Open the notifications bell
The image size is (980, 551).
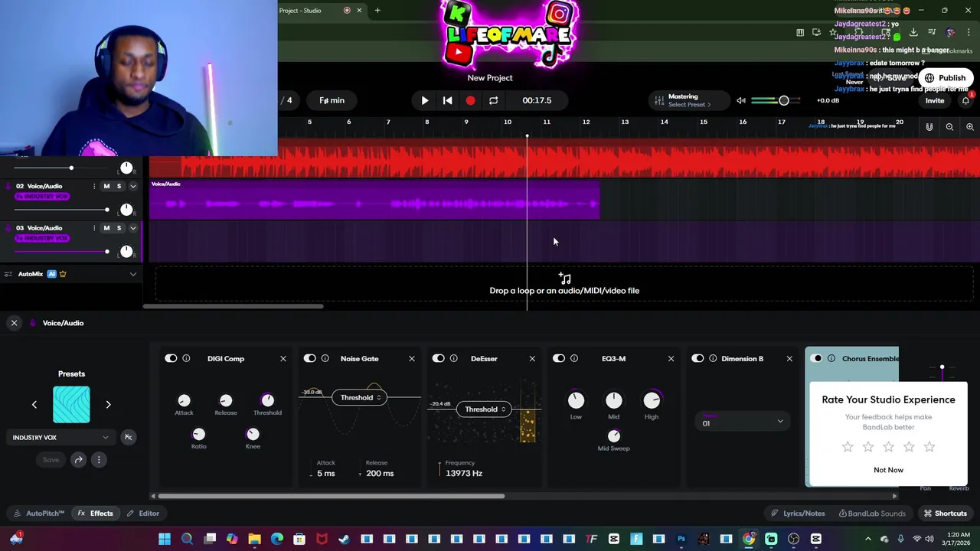point(965,100)
